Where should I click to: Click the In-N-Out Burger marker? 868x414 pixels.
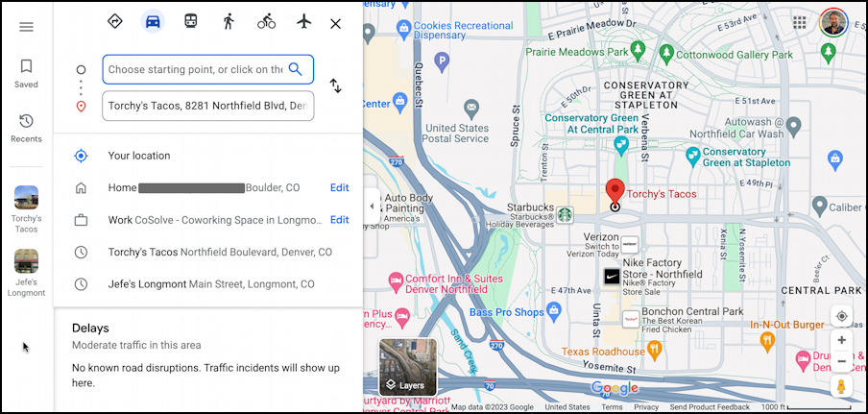point(767,340)
